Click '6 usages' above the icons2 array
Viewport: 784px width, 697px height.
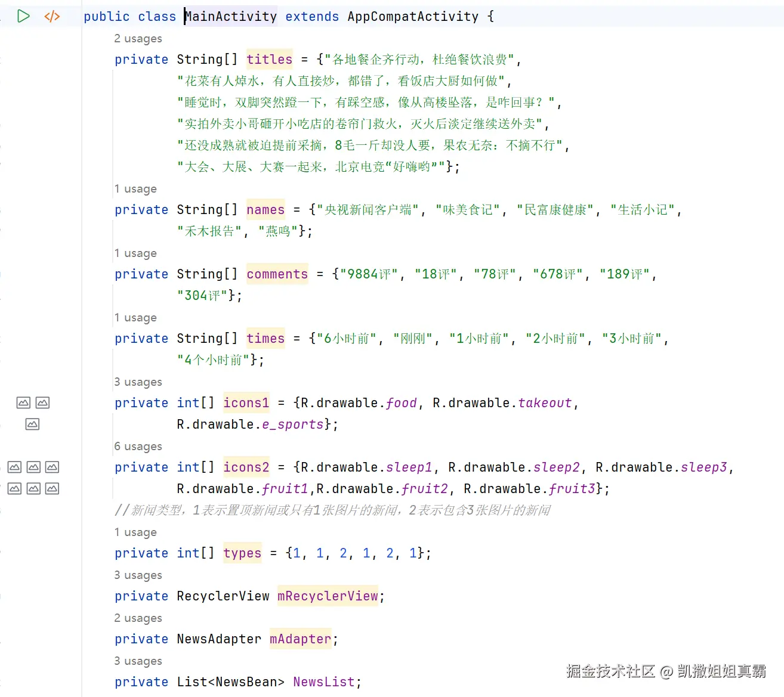click(x=138, y=446)
